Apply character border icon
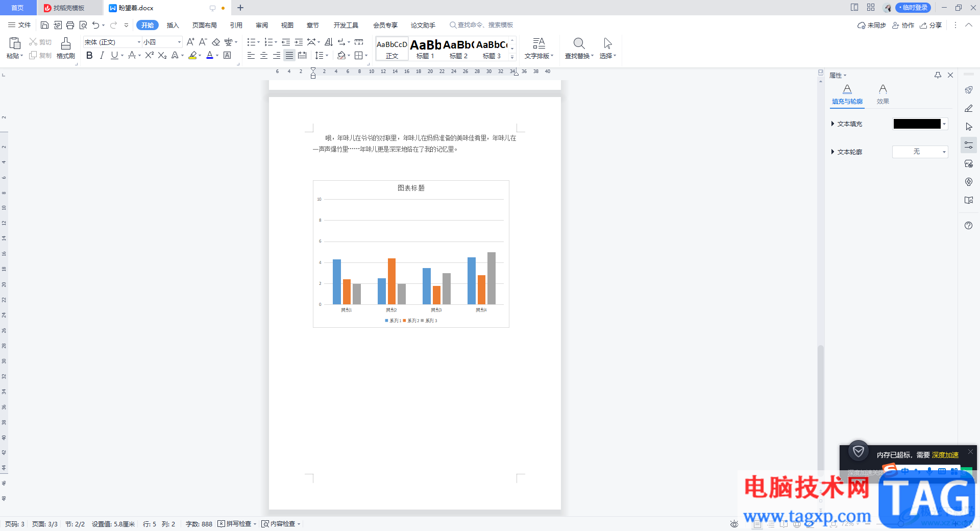The height and width of the screenshot is (531, 980). click(227, 55)
